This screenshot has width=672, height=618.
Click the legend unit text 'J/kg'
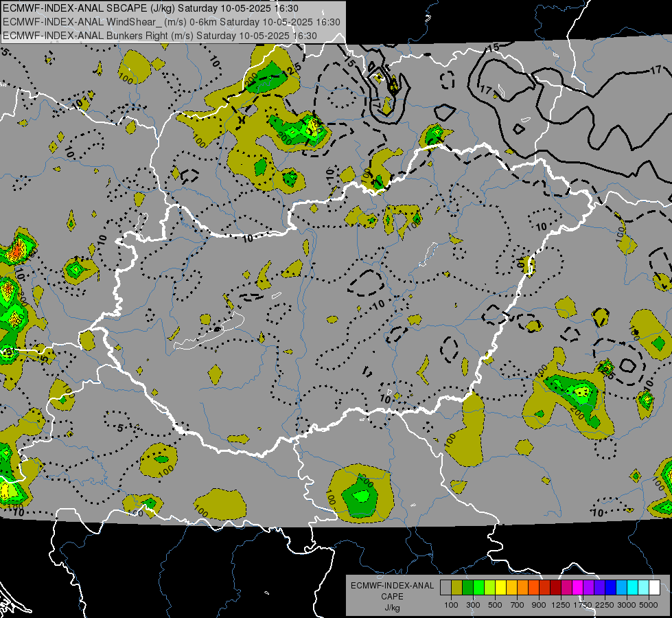(x=392, y=608)
